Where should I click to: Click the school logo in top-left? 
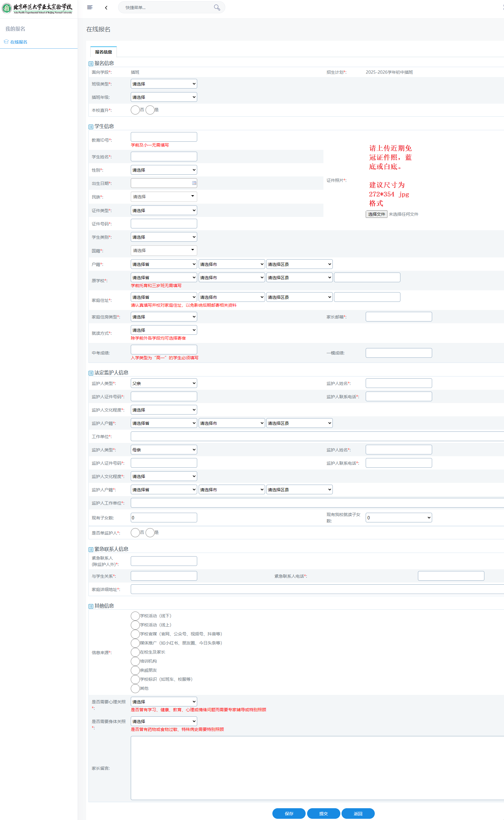point(37,8)
